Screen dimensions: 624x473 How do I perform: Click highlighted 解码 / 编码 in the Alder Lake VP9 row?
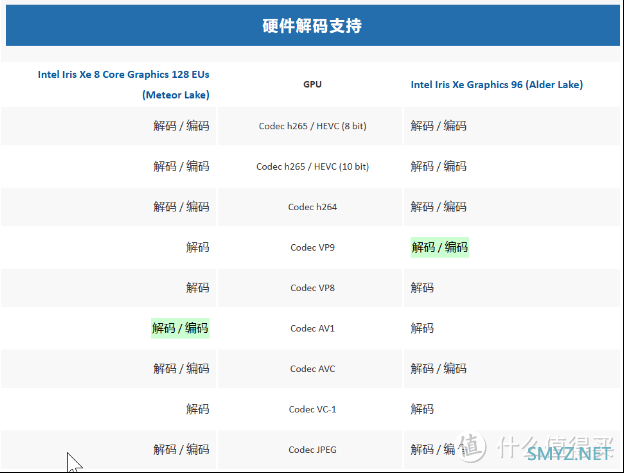440,247
